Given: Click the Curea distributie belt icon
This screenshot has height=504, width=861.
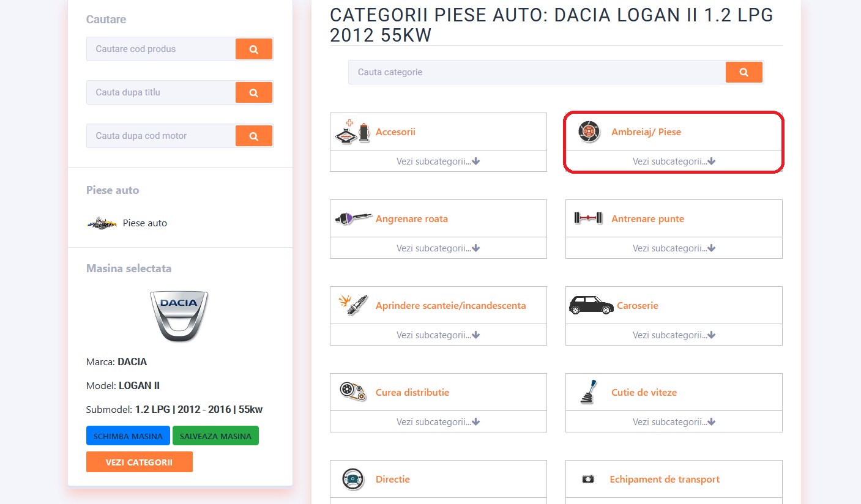Looking at the screenshot, I should pos(353,391).
